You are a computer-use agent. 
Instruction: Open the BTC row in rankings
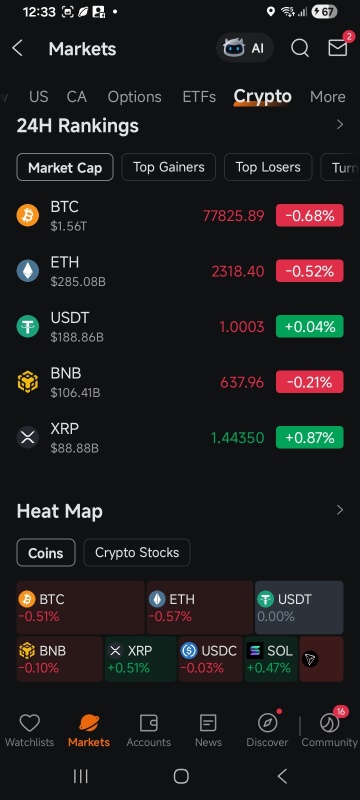coord(180,216)
